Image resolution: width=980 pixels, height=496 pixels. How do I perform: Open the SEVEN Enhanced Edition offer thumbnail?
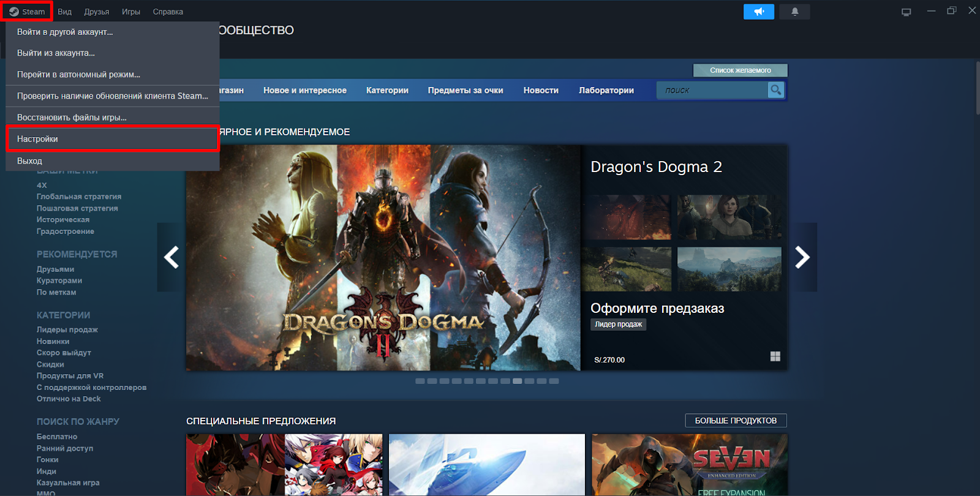tap(689, 464)
